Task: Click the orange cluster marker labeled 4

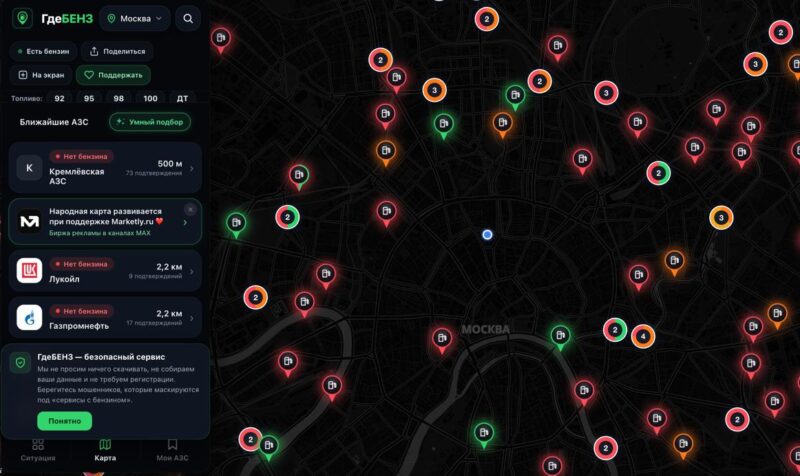Action: 643,337
